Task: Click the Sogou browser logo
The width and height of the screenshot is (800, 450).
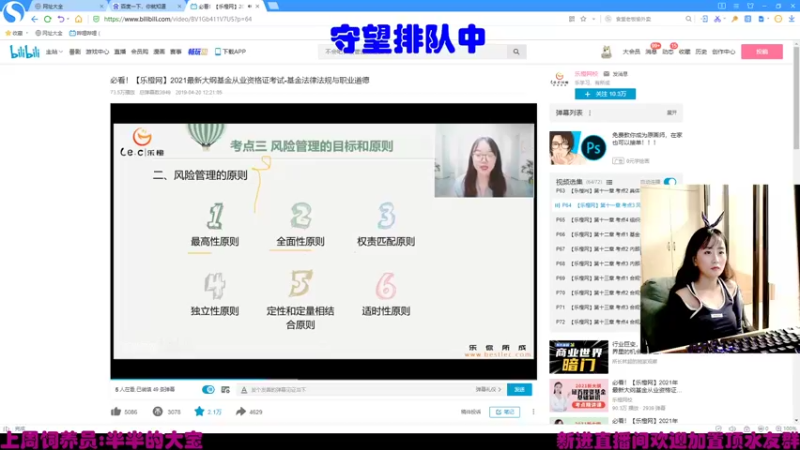Action: point(14,11)
